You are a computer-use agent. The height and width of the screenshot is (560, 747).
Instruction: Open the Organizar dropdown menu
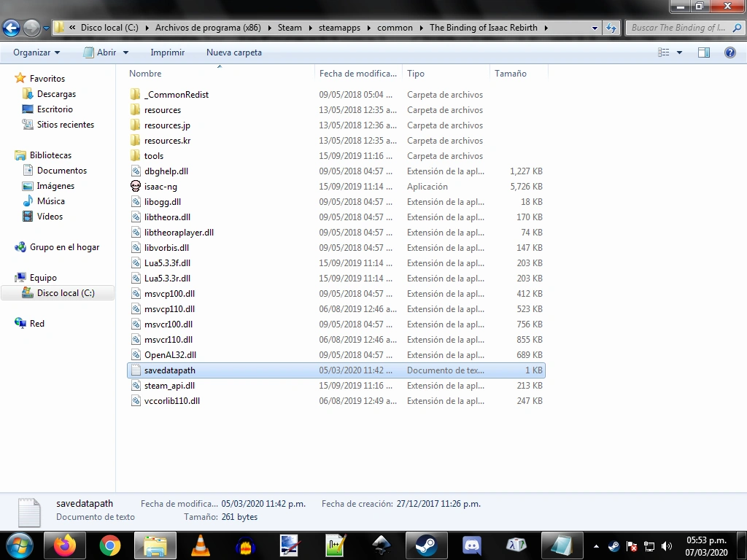click(36, 52)
